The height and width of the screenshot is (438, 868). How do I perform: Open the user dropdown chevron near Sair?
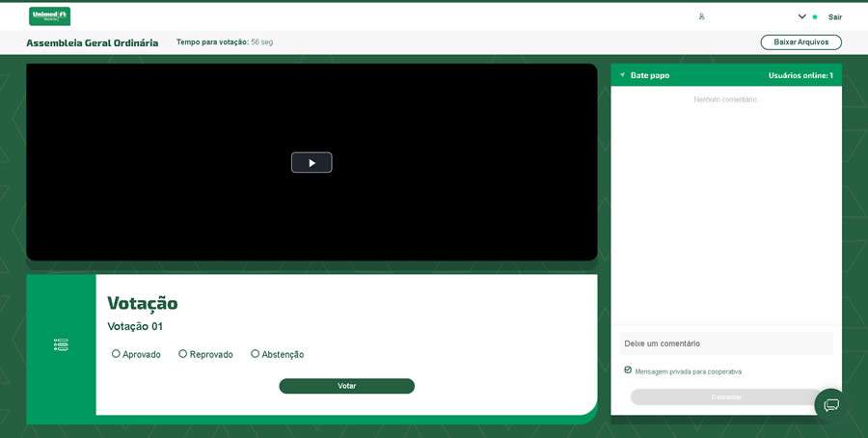pyautogui.click(x=801, y=16)
